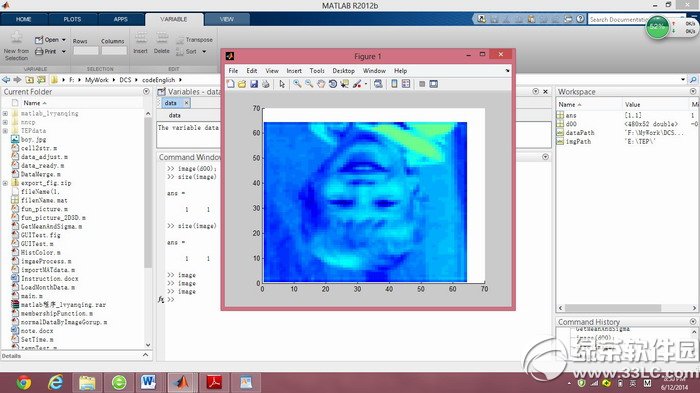Print the figure via the printer icon

pyautogui.click(x=266, y=84)
